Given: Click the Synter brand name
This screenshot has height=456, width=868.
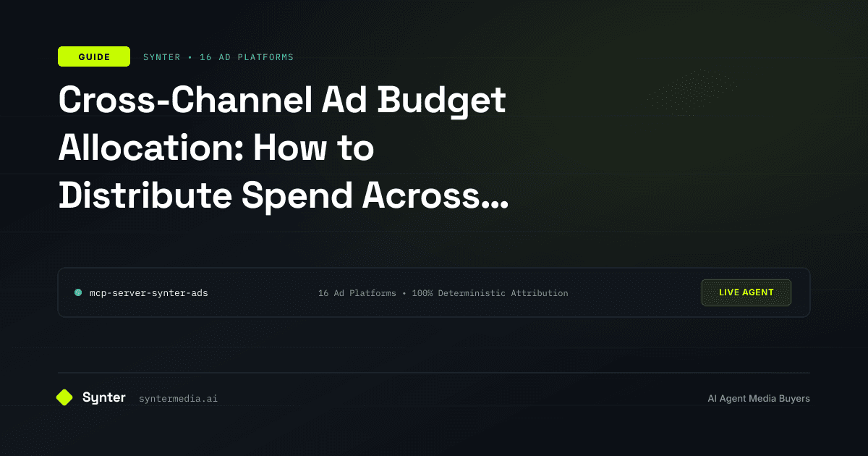Looking at the screenshot, I should pyautogui.click(x=104, y=397).
